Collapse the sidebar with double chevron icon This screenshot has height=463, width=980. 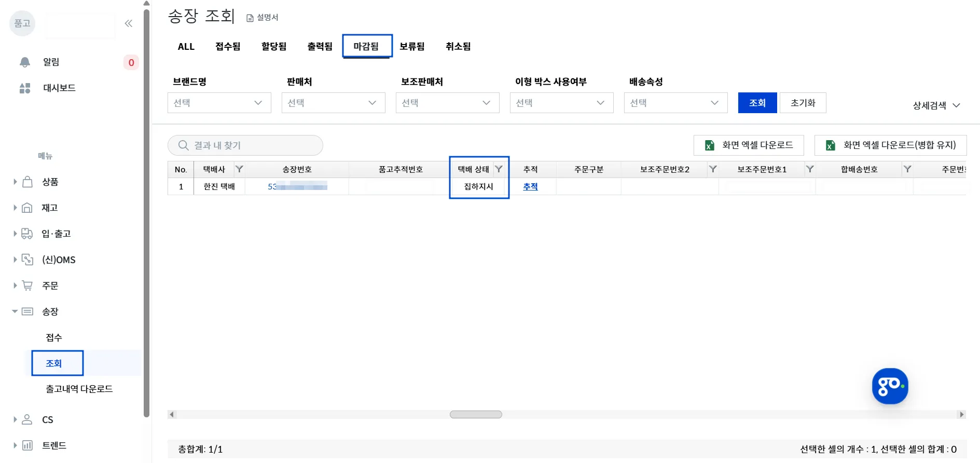pos(129,23)
